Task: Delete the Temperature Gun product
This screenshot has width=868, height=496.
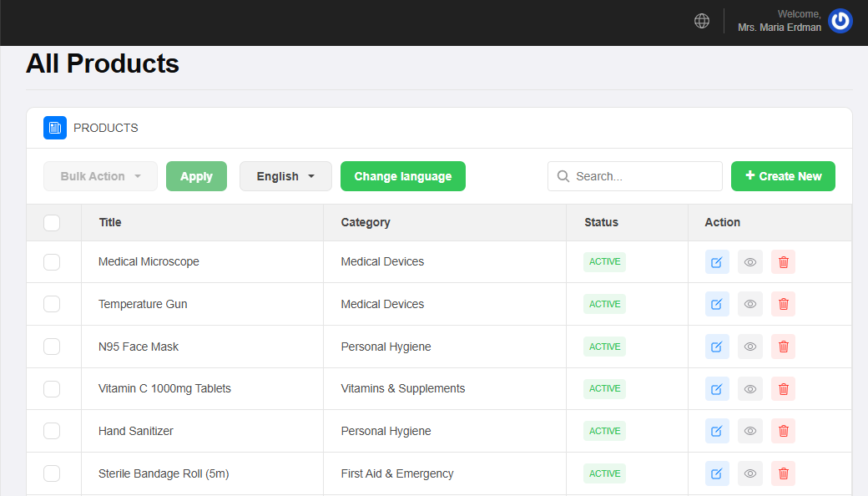Action: tap(783, 304)
